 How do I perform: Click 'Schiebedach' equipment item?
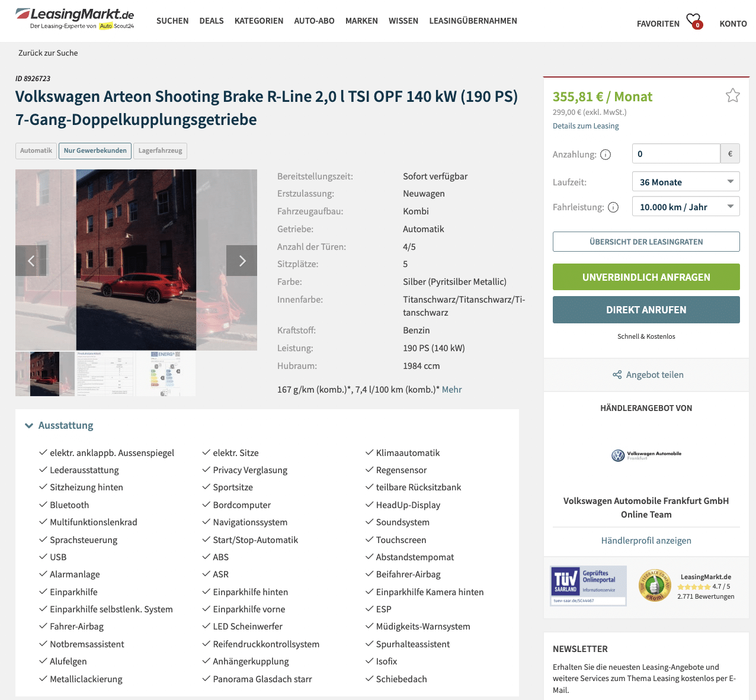(402, 679)
